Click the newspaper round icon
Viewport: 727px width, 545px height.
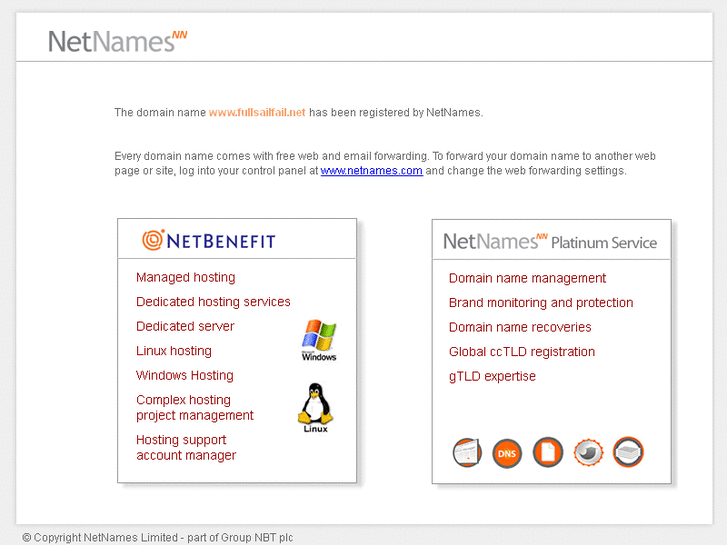(x=467, y=452)
